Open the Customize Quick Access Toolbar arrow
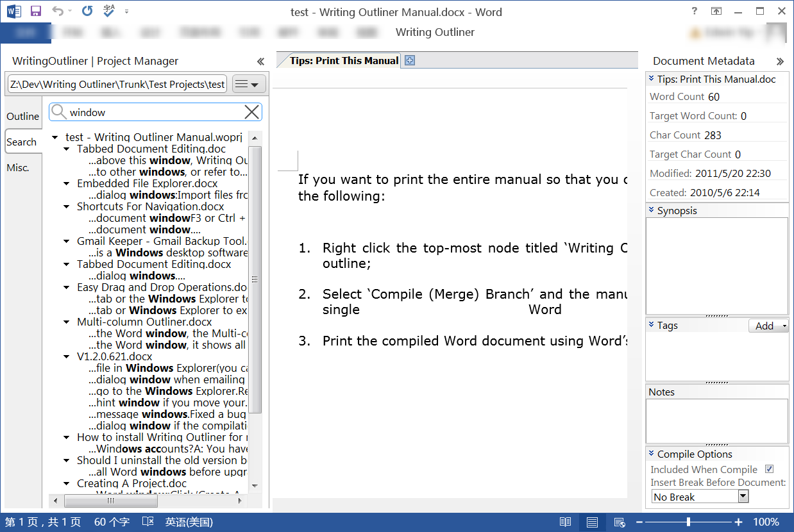 pos(127,12)
